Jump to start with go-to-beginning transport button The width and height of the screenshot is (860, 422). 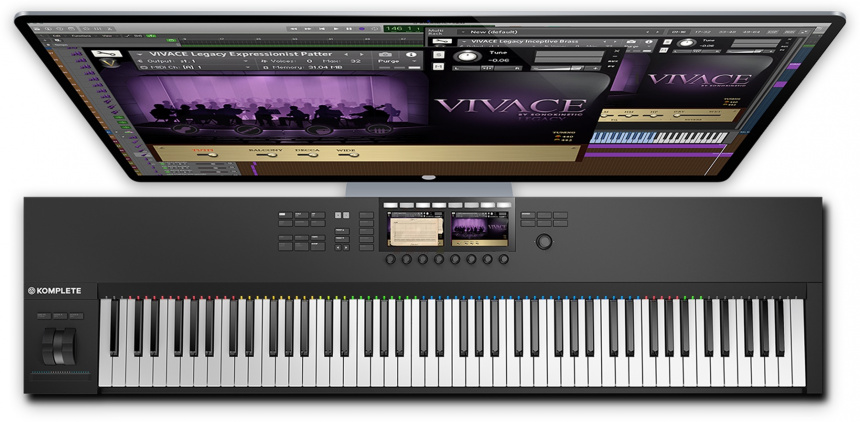pyautogui.click(x=322, y=29)
